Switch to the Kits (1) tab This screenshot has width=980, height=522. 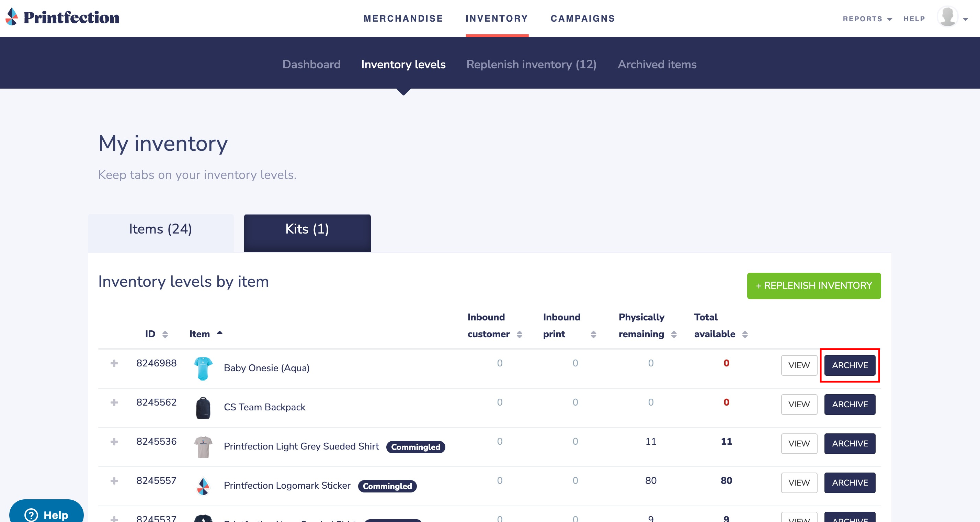pos(307,229)
